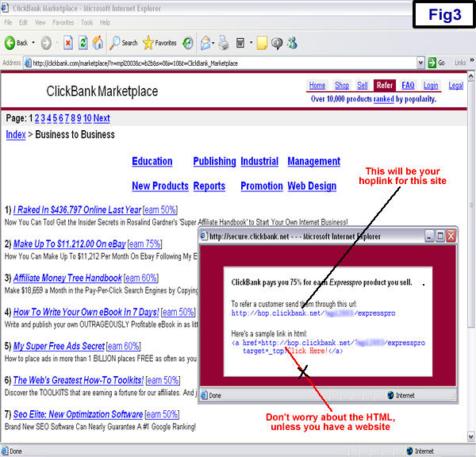Open 'Affiliate Money Tree Handbook' listing
This screenshot has width=476, height=457.
tap(67, 278)
